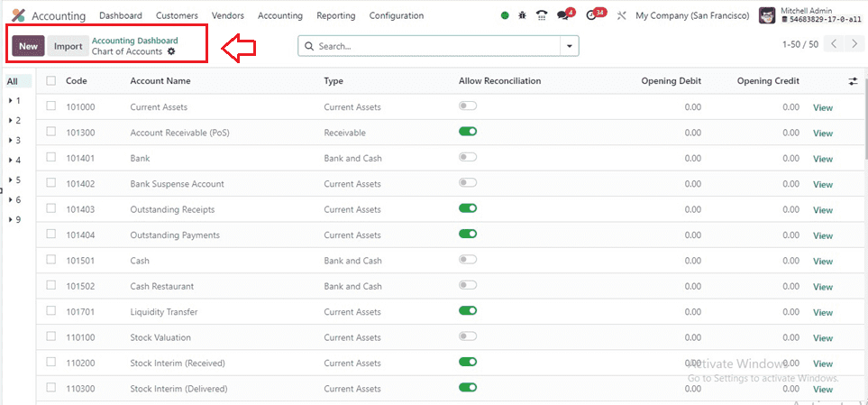Open the Customers menu
Image resolution: width=868 pixels, height=405 pixels.
[x=178, y=16]
